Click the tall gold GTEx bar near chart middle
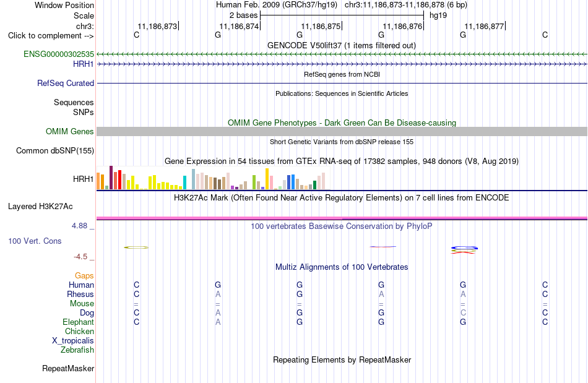This screenshot has width=588, height=383. [x=267, y=179]
